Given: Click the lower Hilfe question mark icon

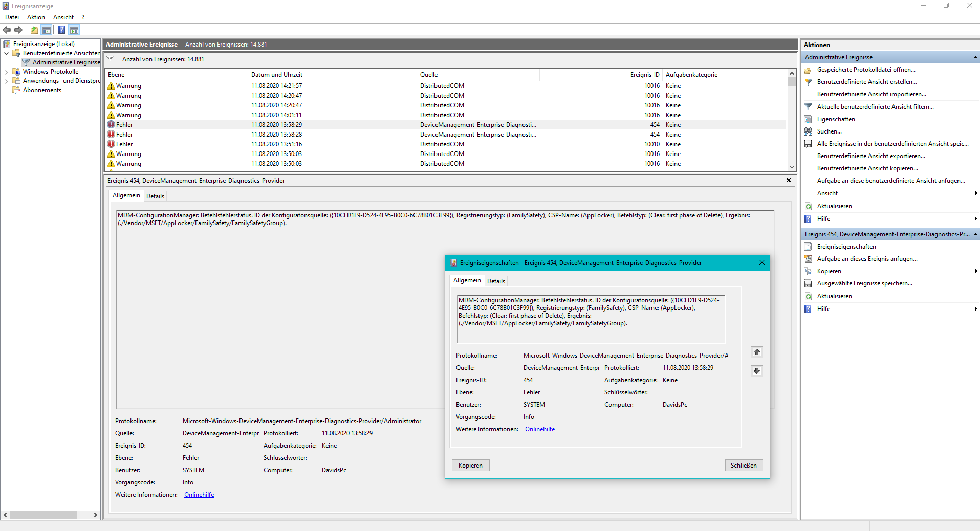Looking at the screenshot, I should click(x=808, y=309).
